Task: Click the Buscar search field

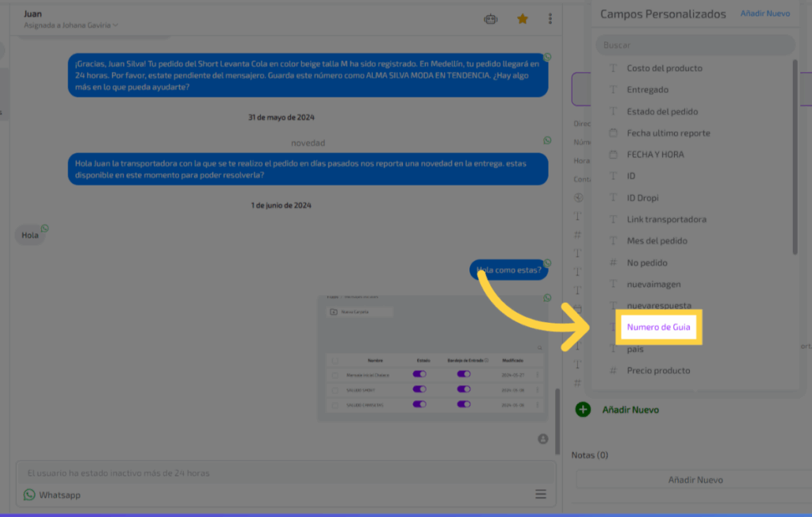Action: (x=694, y=45)
